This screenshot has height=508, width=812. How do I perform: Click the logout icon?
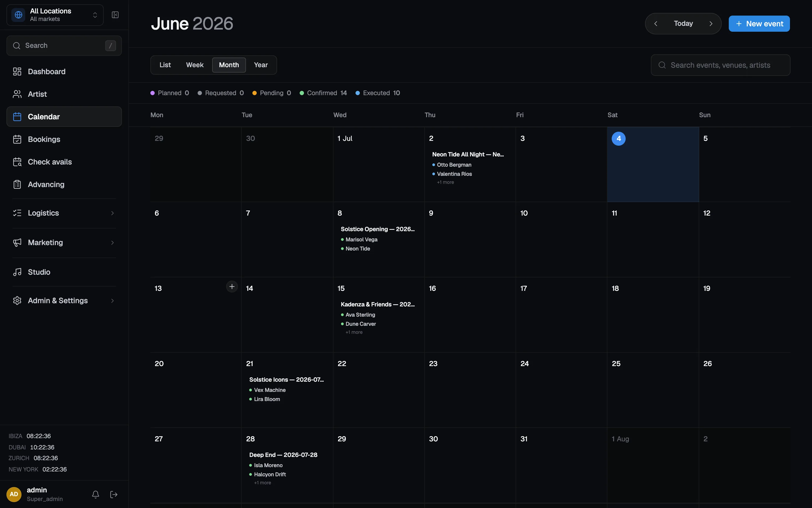114,494
